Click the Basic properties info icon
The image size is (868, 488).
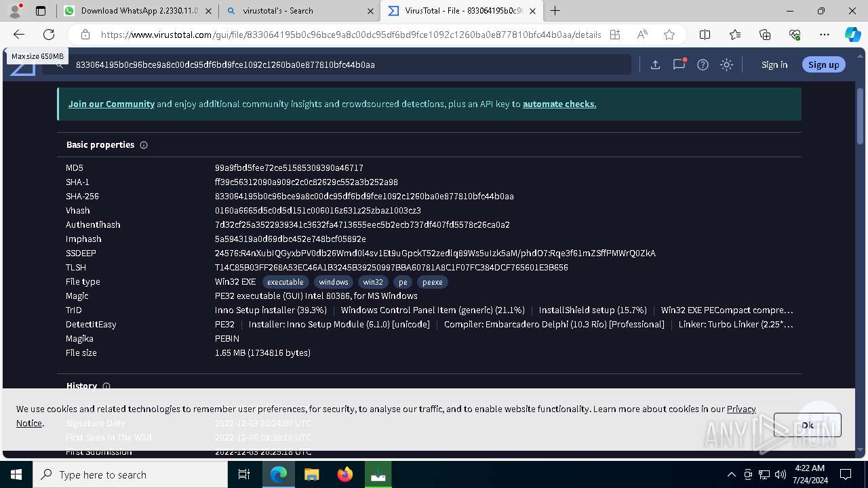[144, 145]
